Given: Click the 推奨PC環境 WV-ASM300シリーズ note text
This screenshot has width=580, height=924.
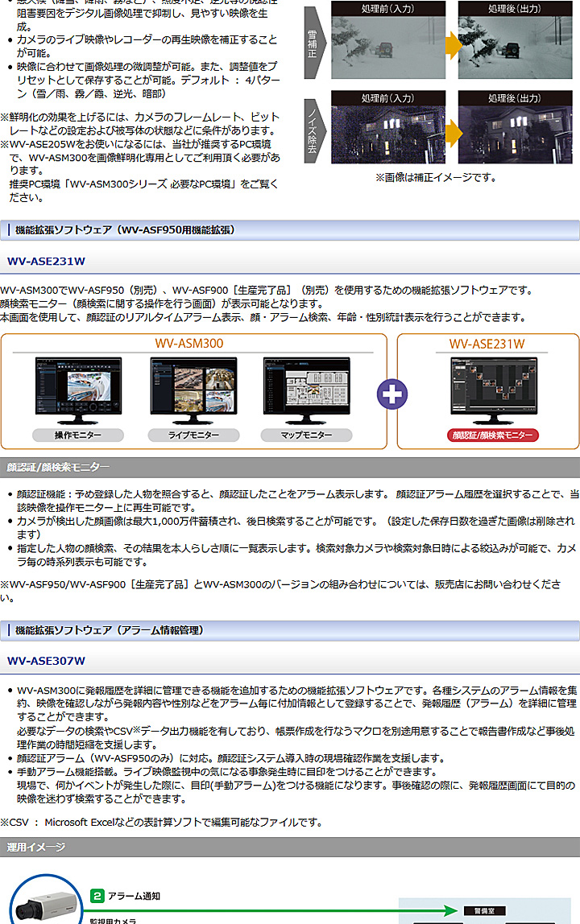Looking at the screenshot, I should pos(143,190).
